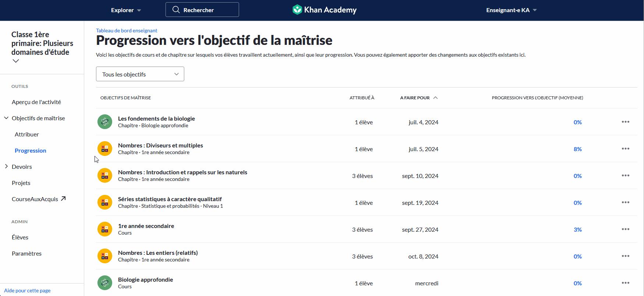
Task: Select Progression in the sidebar
Action: click(31, 150)
